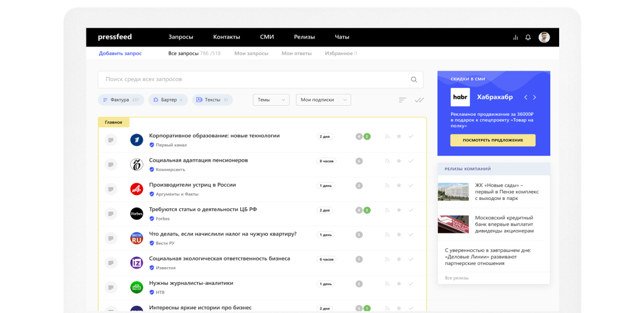Star the Социальная адаптация пенсионеров request
The width and height of the screenshot is (644, 313).
click(399, 161)
